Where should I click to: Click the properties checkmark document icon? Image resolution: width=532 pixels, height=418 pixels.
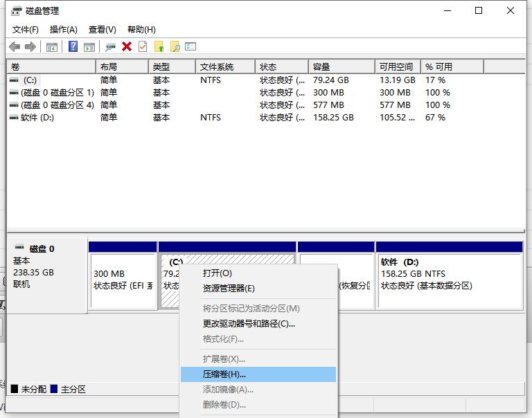click(x=143, y=46)
